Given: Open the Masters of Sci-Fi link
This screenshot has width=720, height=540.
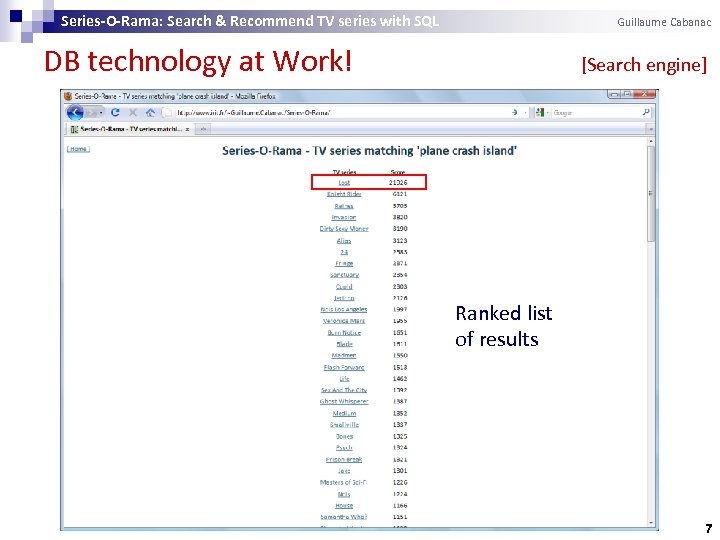Looking at the screenshot, I should (344, 482).
